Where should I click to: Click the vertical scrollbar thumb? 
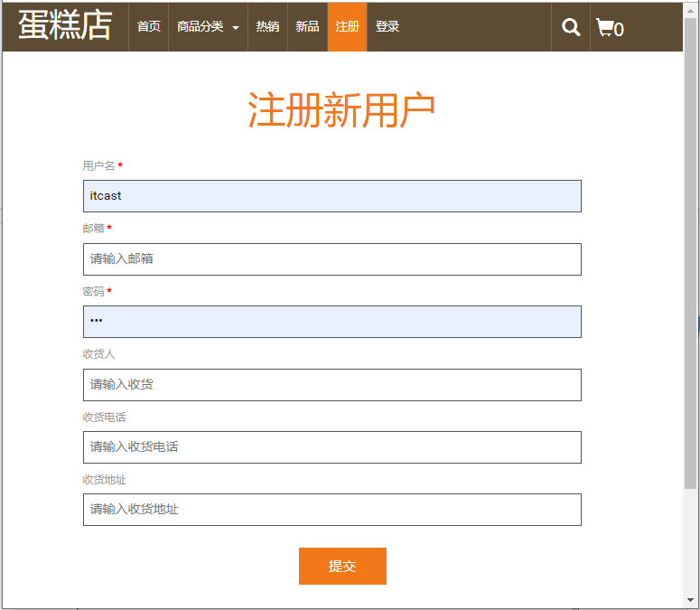(x=690, y=253)
